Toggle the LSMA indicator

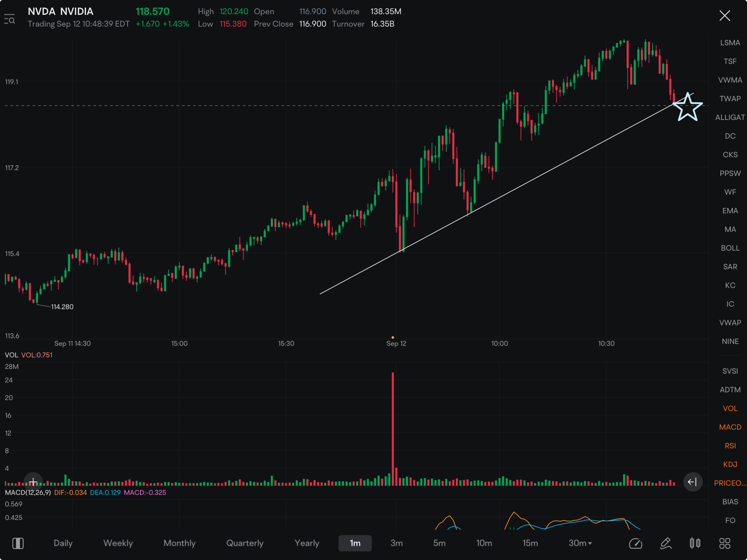730,43
